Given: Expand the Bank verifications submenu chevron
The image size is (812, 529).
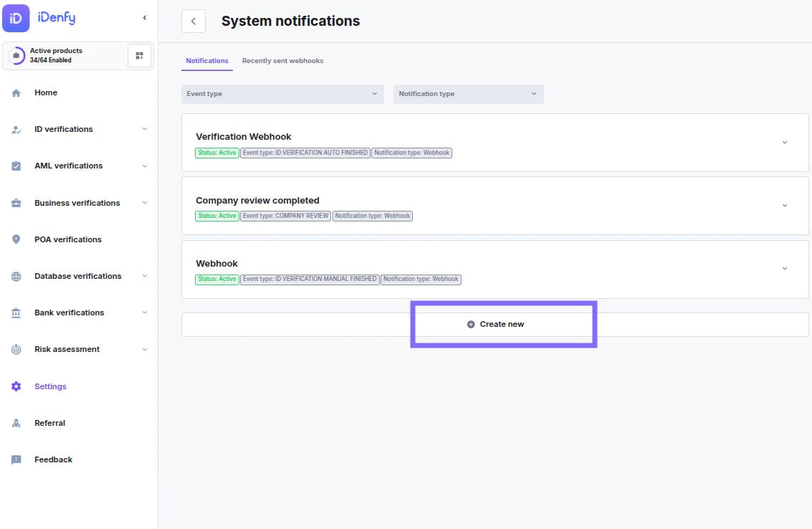Looking at the screenshot, I should click(145, 313).
